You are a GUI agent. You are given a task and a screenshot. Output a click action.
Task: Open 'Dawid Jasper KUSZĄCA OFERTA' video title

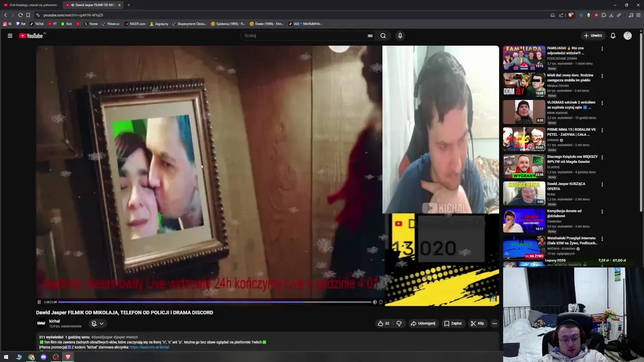pyautogui.click(x=566, y=186)
